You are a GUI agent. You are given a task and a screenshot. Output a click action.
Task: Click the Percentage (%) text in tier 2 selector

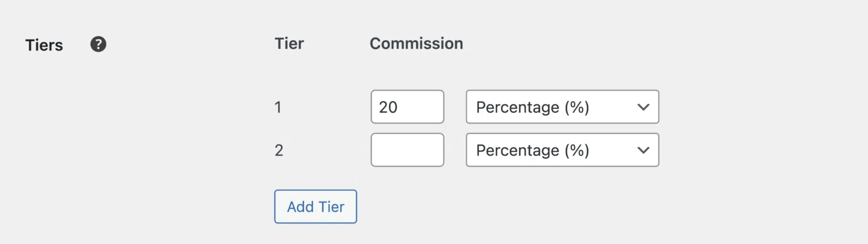pos(533,151)
